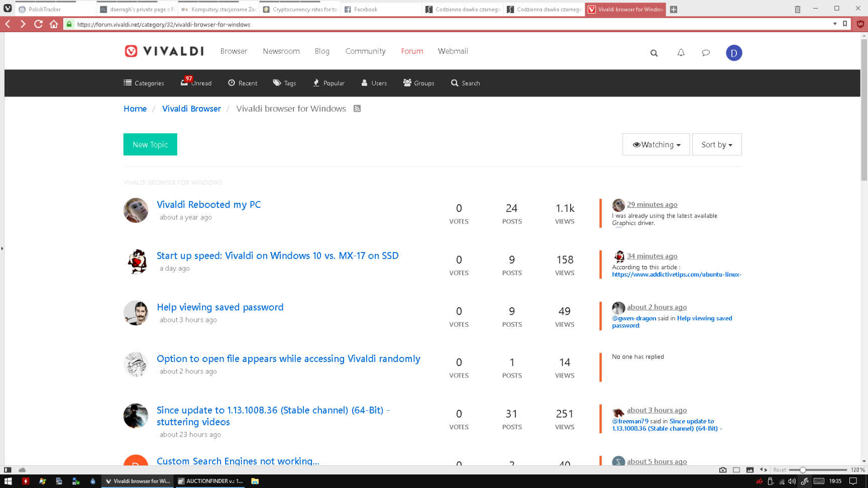Click the page vertical scrollbar thumb
868x488 pixels.
tap(864, 109)
